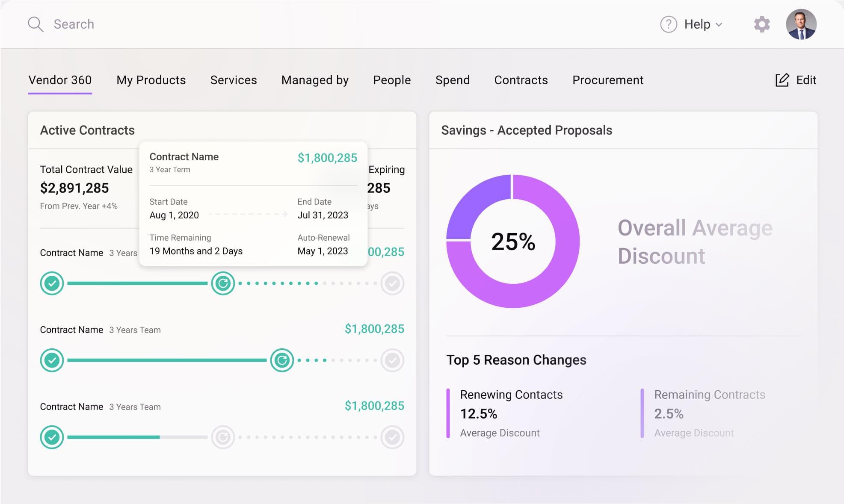Click the Search magnifier icon
The height and width of the screenshot is (504, 844).
pyautogui.click(x=36, y=24)
